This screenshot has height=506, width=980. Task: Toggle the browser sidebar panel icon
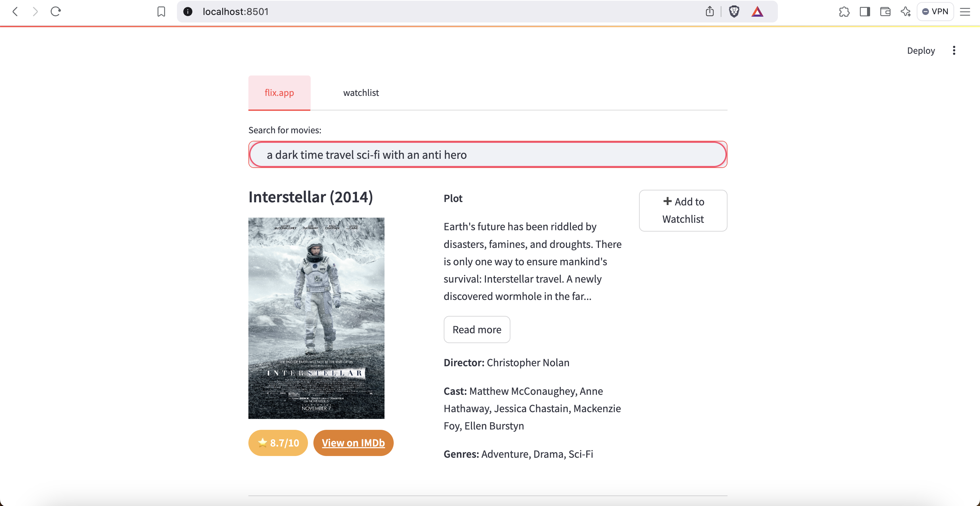865,12
